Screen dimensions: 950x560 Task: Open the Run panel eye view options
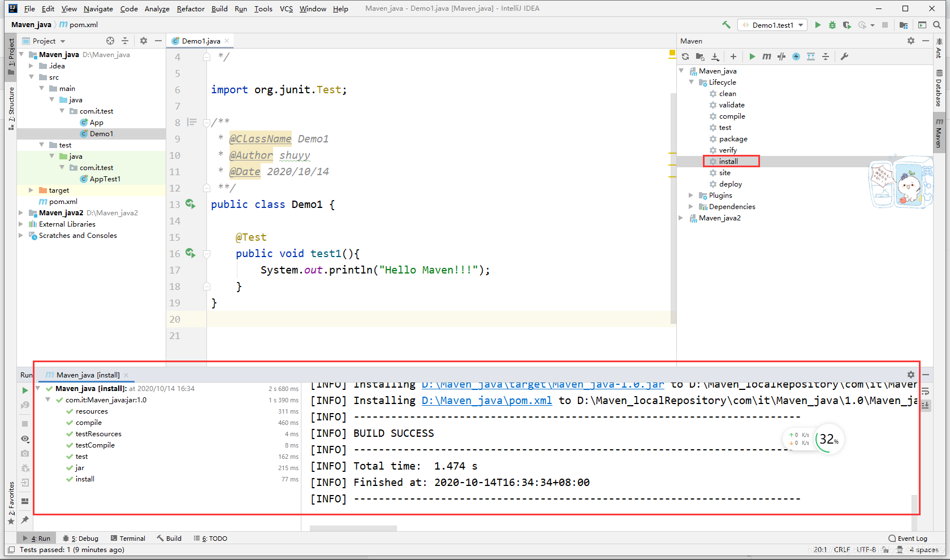pyautogui.click(x=25, y=439)
